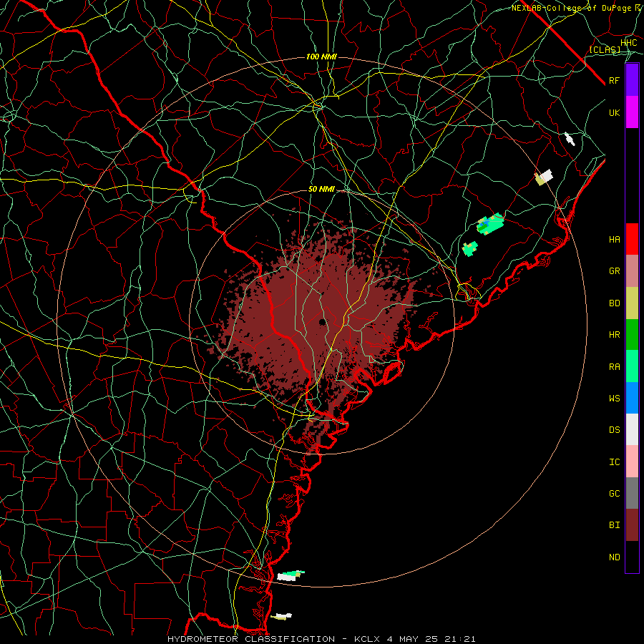Click the HHC product label
Screen dimensions: 644x644
[628, 43]
